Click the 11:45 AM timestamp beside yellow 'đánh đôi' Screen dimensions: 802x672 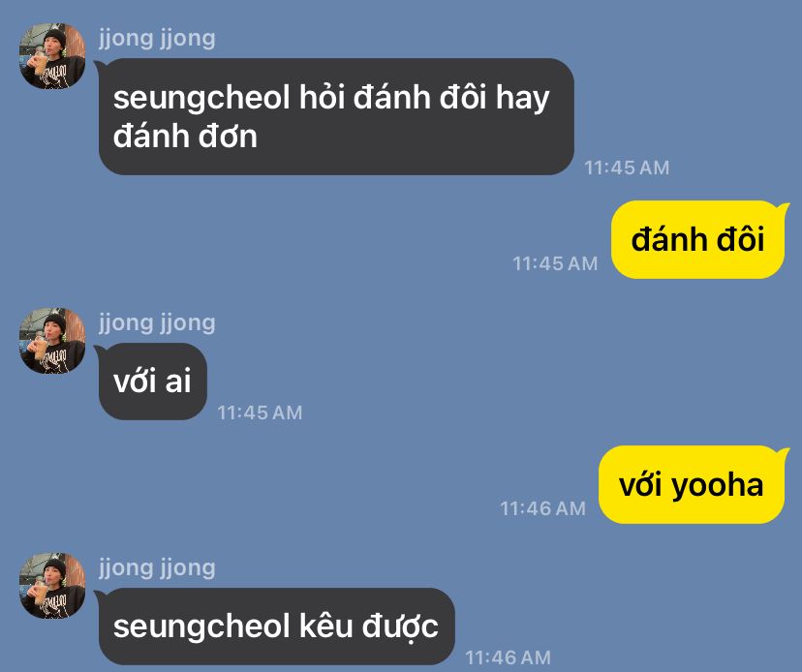point(555,264)
